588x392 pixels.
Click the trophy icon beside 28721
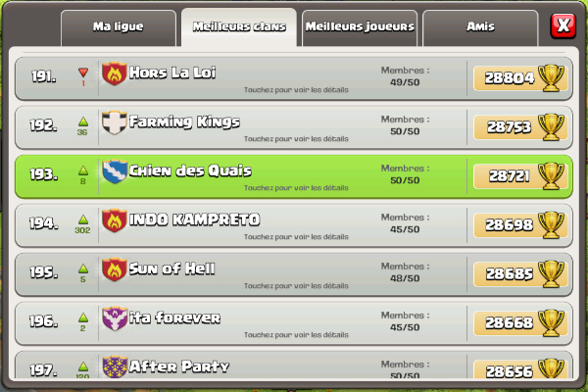point(551,175)
